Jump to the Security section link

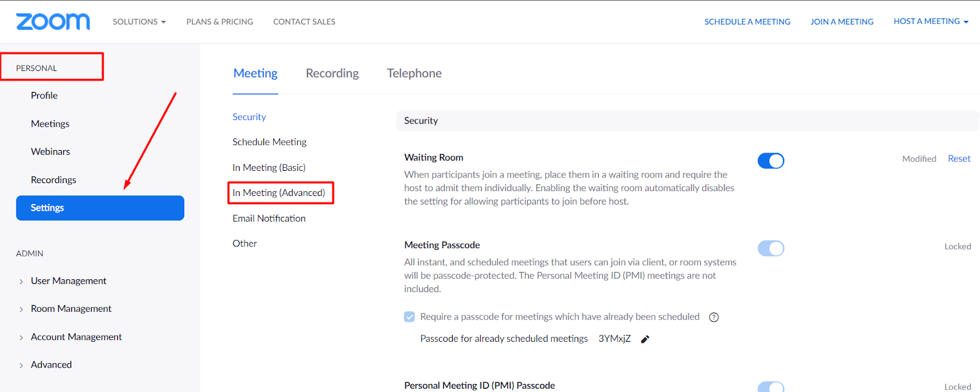(x=249, y=117)
